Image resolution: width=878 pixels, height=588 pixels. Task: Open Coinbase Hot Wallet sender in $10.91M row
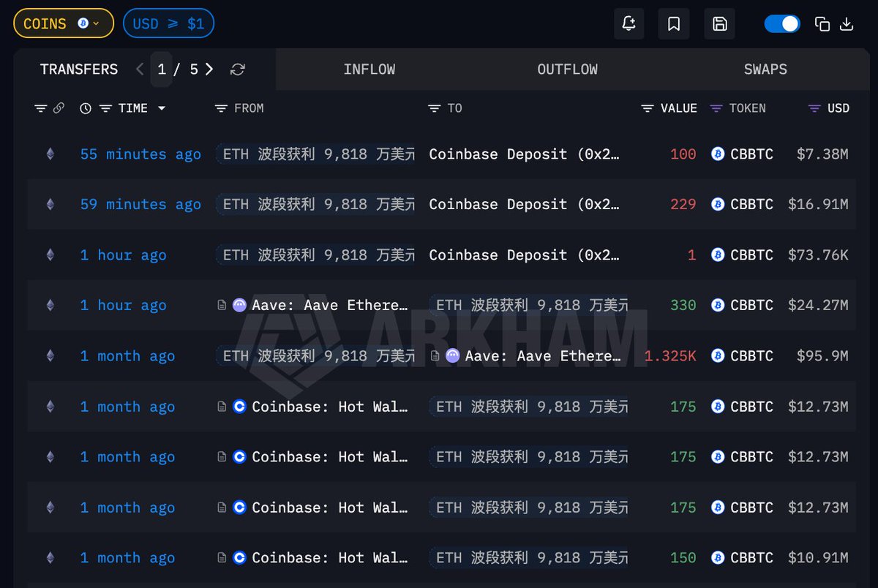tap(330, 558)
